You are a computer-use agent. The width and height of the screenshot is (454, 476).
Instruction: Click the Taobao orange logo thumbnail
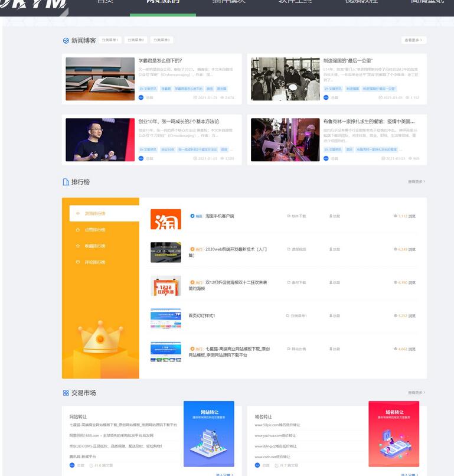[166, 219]
